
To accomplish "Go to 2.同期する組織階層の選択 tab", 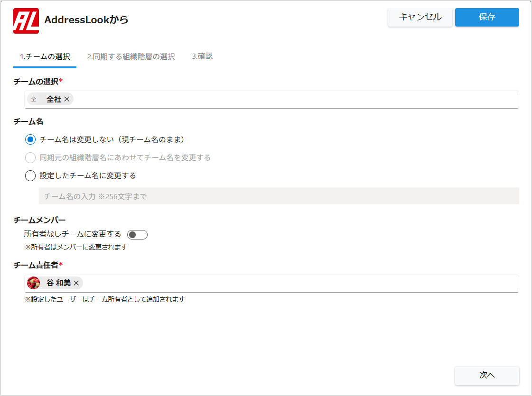I will (131, 57).
